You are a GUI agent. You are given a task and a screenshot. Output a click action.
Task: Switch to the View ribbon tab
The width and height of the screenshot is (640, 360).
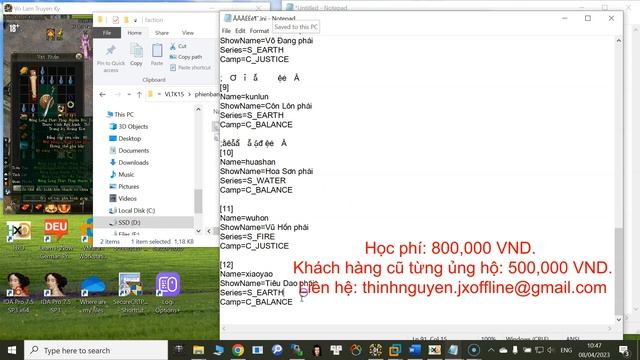[188, 33]
